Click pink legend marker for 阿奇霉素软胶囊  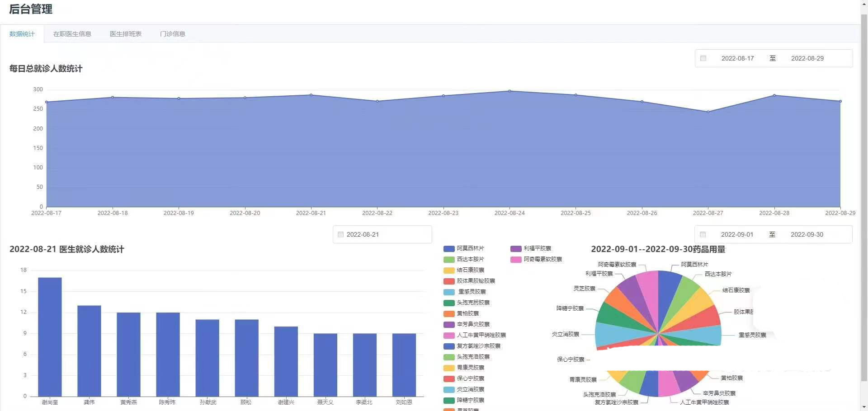(x=515, y=259)
